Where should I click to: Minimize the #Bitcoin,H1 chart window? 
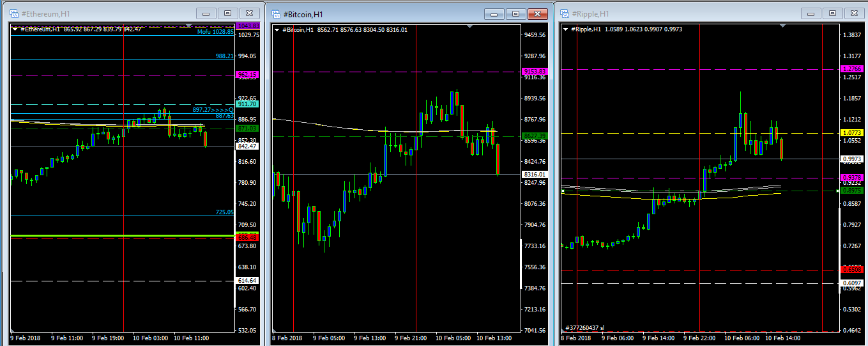494,13
